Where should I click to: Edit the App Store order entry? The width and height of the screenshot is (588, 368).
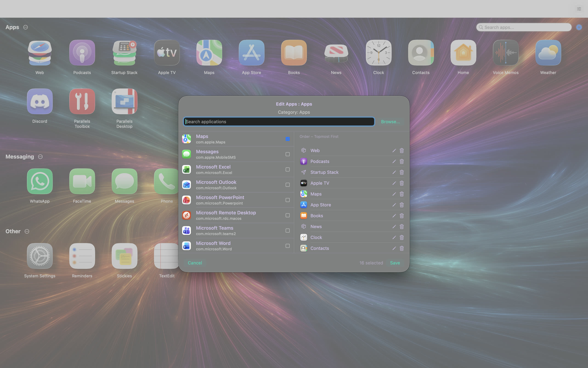click(394, 205)
